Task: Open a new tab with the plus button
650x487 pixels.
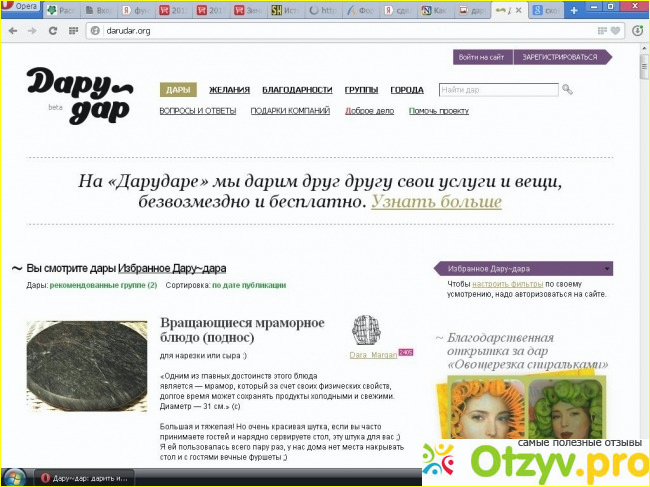Action: (574, 10)
